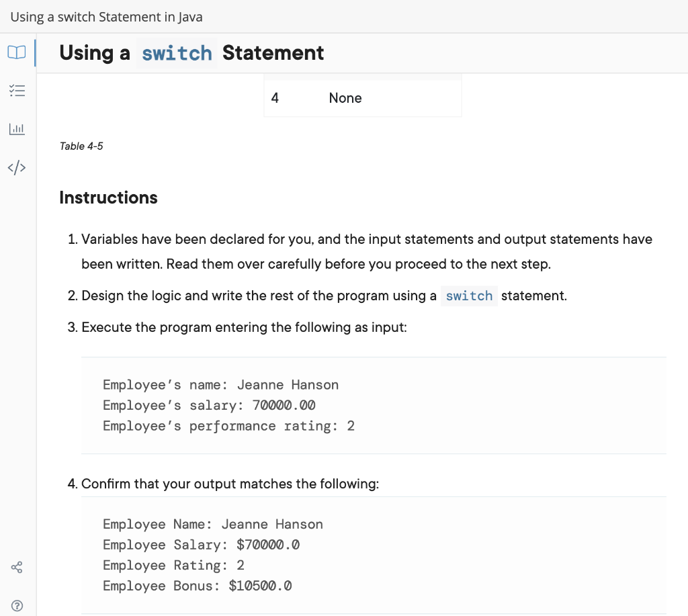Image resolution: width=688 pixels, height=616 pixels.
Task: Select the heading 'Using a switch Statement'
Action: point(191,53)
